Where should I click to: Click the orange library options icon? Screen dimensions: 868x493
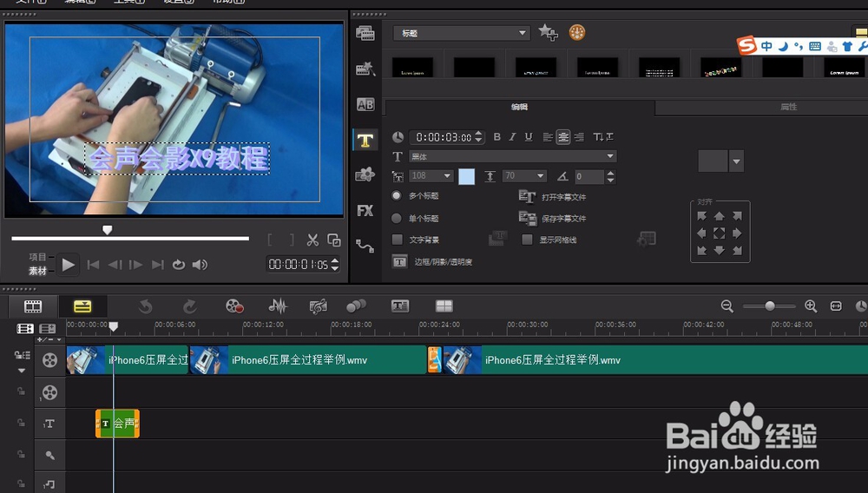pos(577,33)
